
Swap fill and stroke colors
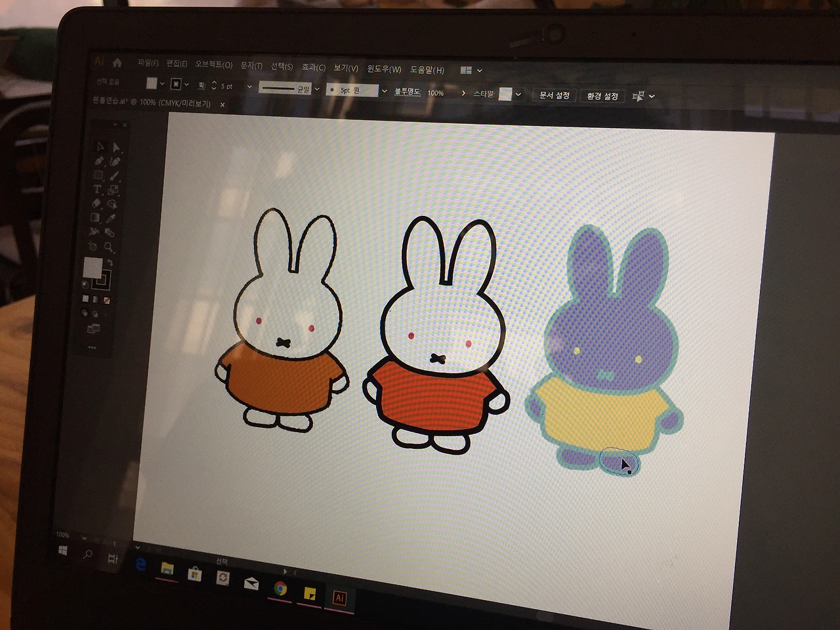(x=110, y=263)
